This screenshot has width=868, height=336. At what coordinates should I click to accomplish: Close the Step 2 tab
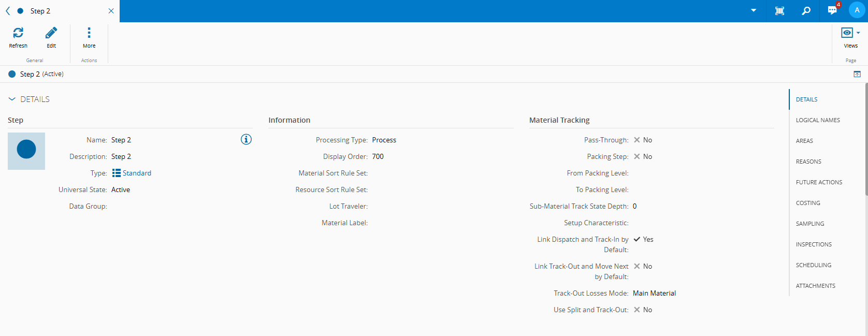111,11
